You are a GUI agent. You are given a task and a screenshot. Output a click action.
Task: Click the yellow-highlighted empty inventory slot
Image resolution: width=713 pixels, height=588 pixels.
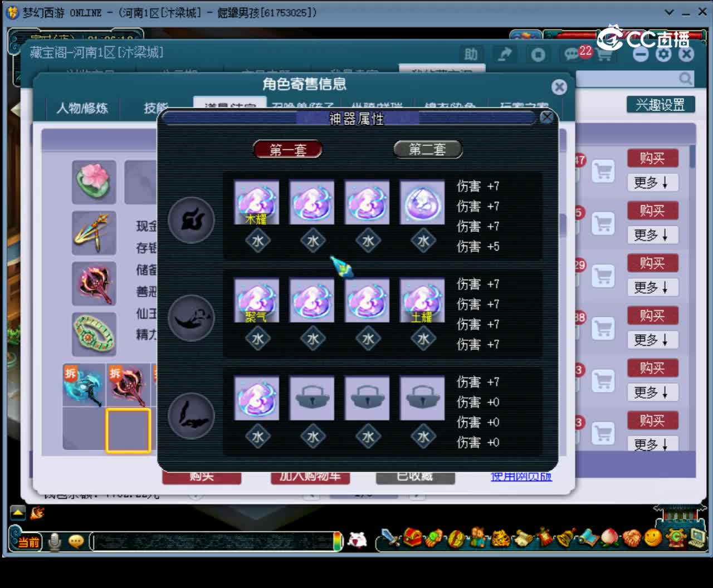pyautogui.click(x=128, y=430)
